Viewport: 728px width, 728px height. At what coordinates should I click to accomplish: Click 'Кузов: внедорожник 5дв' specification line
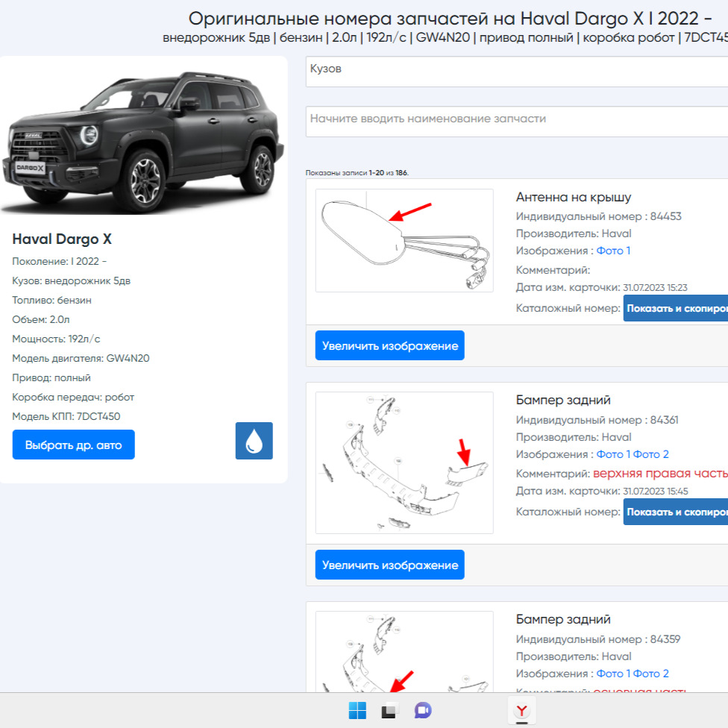coord(71,281)
